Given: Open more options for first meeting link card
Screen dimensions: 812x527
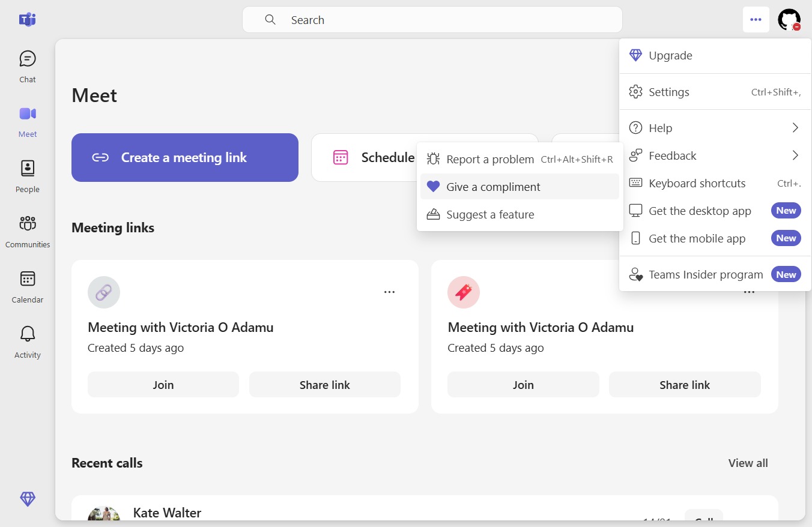Looking at the screenshot, I should [389, 292].
